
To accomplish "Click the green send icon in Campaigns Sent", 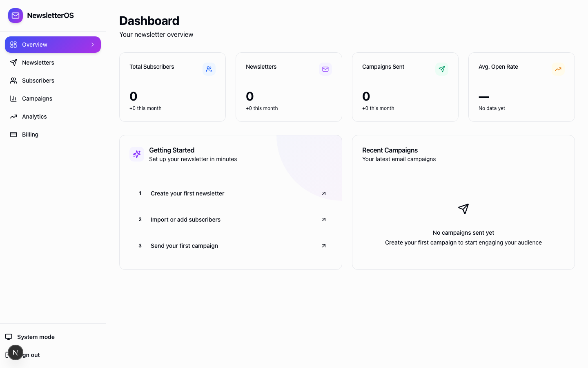I will pos(442,69).
